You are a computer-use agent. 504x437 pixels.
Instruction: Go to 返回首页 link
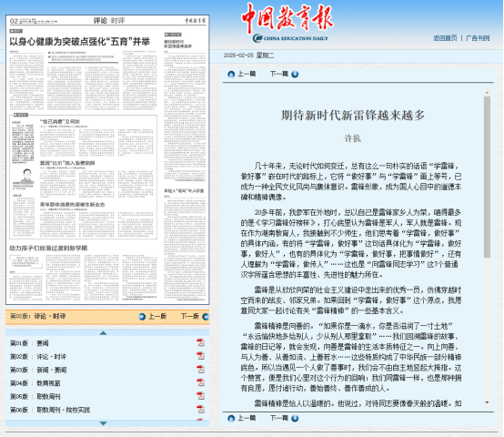tap(445, 38)
